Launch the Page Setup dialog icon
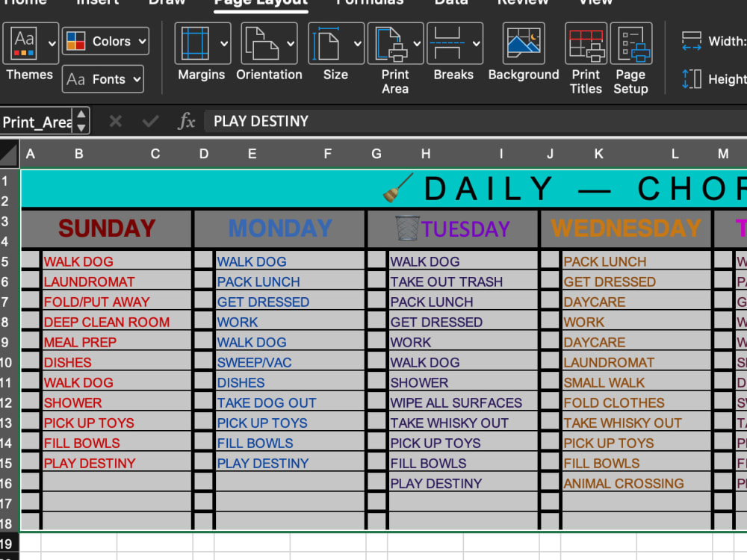Viewport: 747px width, 560px height. coord(631,43)
